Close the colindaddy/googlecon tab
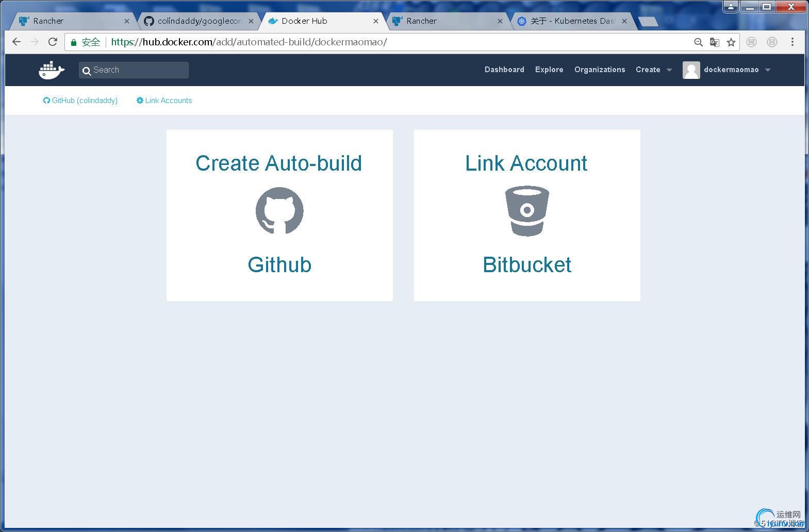Image resolution: width=809 pixels, height=532 pixels. click(x=251, y=21)
